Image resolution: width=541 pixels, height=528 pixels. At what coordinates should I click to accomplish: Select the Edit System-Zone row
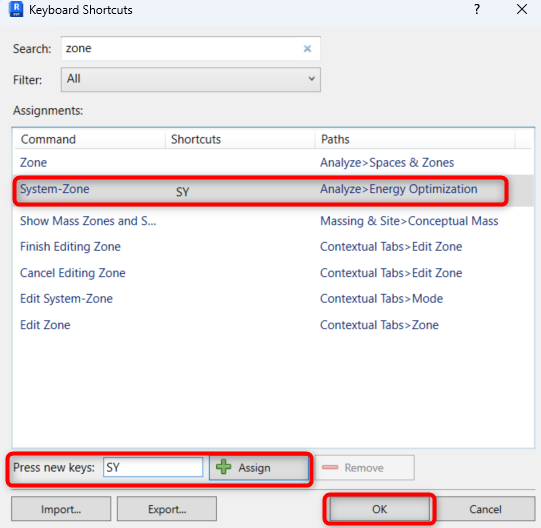273,299
